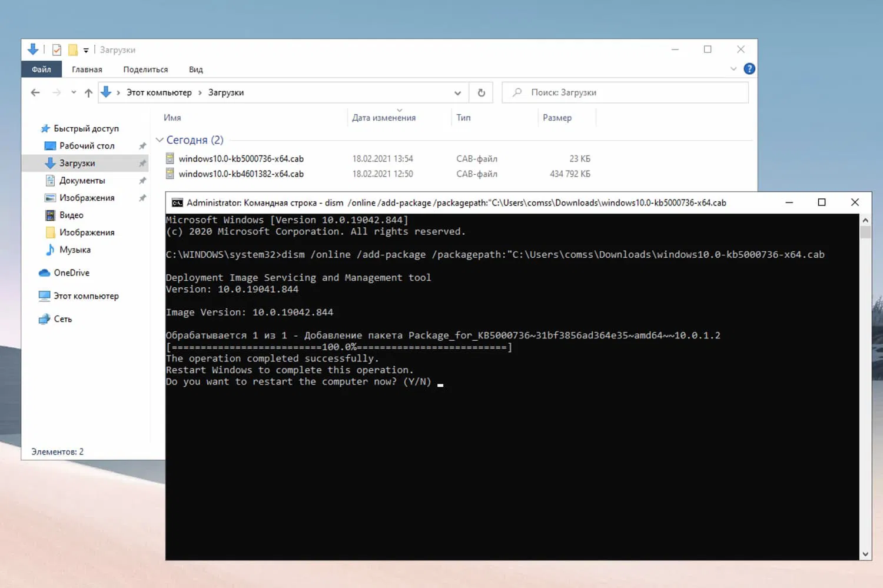Close the Командная строка window
Viewport: 883px width, 588px height.
[855, 202]
